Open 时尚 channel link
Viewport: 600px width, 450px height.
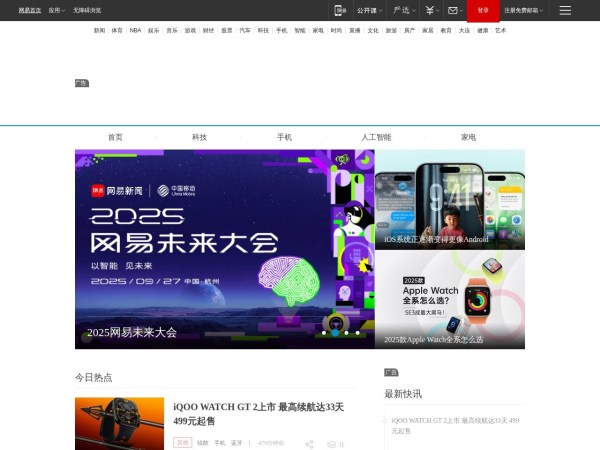336,30
